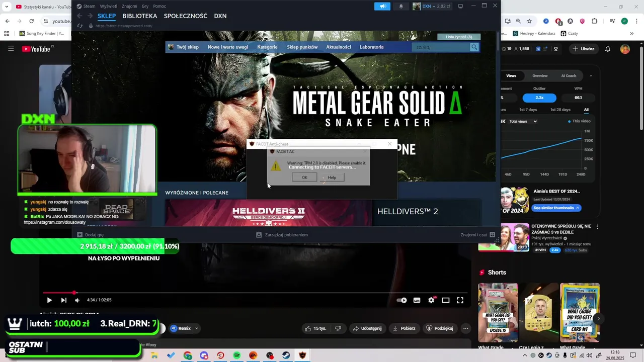Image resolution: width=644 pixels, height=362 pixels.
Task: Click the Utwórz create button
Action: (583, 49)
